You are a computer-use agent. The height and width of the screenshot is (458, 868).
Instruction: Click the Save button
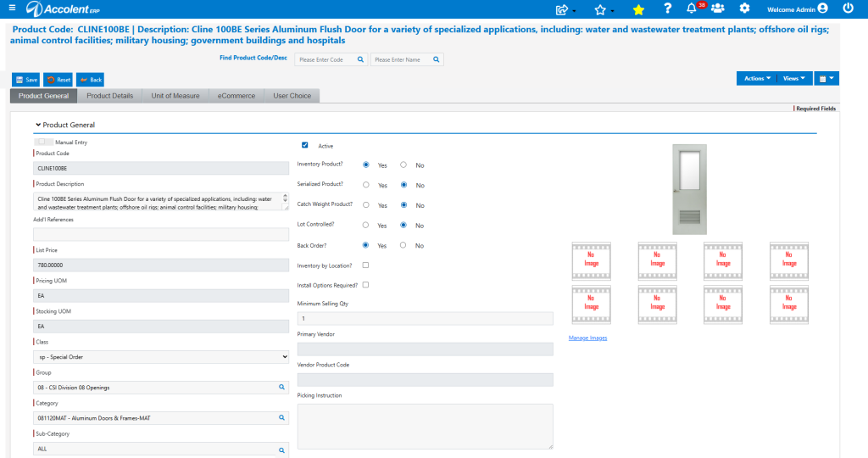point(26,80)
